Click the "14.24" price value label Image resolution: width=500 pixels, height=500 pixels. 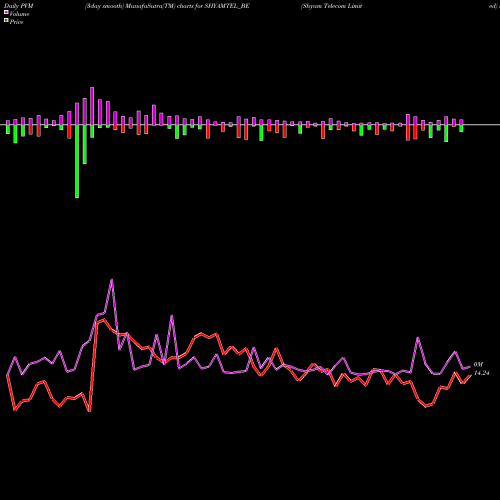pos(481,373)
